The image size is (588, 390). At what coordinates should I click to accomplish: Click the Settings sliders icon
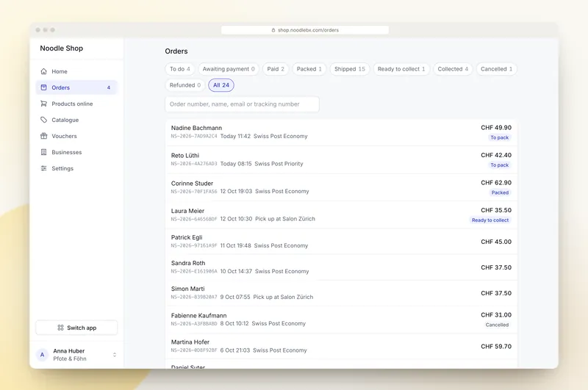[44, 168]
